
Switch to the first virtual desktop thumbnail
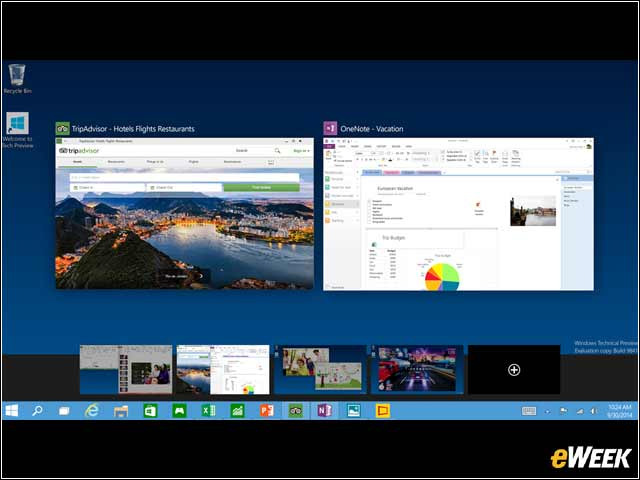(126, 369)
